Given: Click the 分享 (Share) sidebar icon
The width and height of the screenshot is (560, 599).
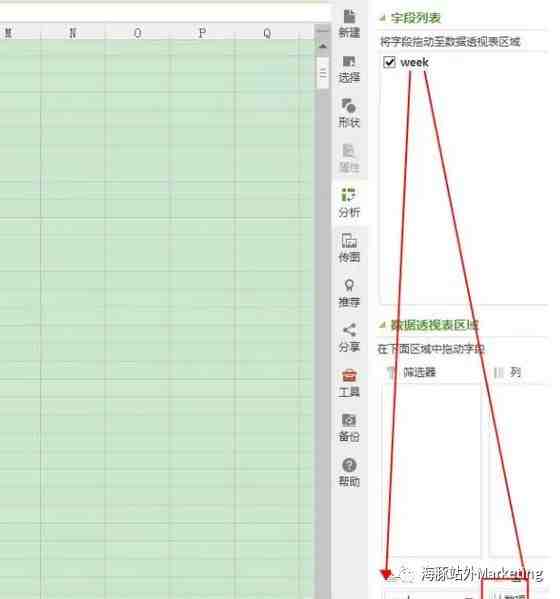Looking at the screenshot, I should pos(349,338).
